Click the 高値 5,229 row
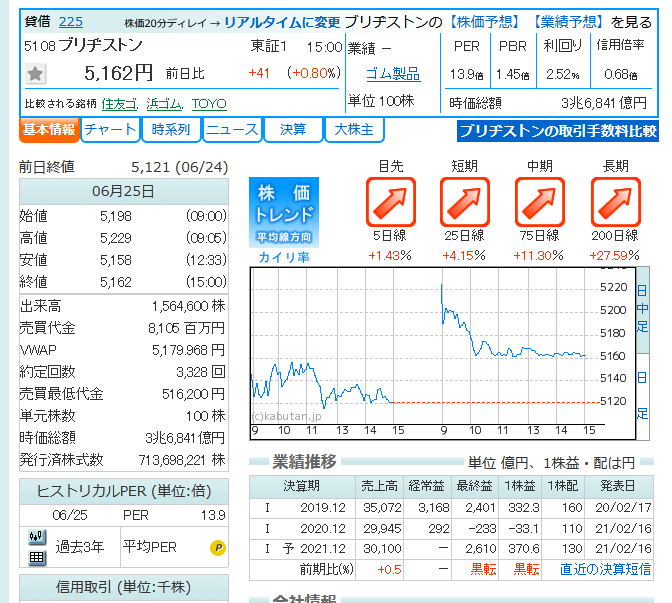The height and width of the screenshot is (603, 672). (123, 238)
